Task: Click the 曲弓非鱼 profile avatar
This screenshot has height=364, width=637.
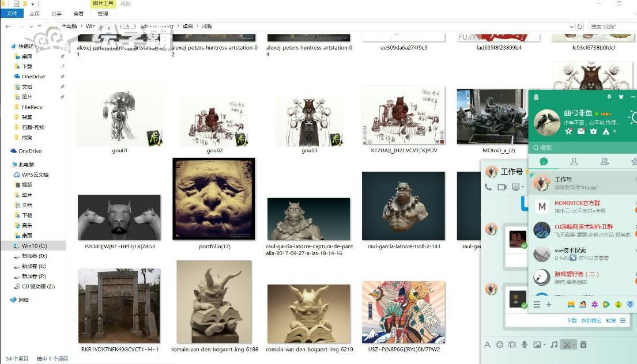Action: pyautogui.click(x=546, y=122)
